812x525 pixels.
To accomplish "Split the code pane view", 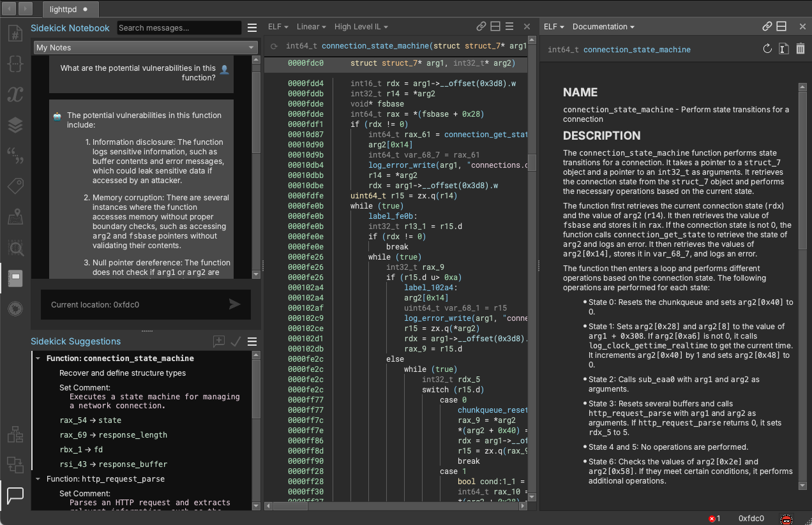I will tap(495, 27).
